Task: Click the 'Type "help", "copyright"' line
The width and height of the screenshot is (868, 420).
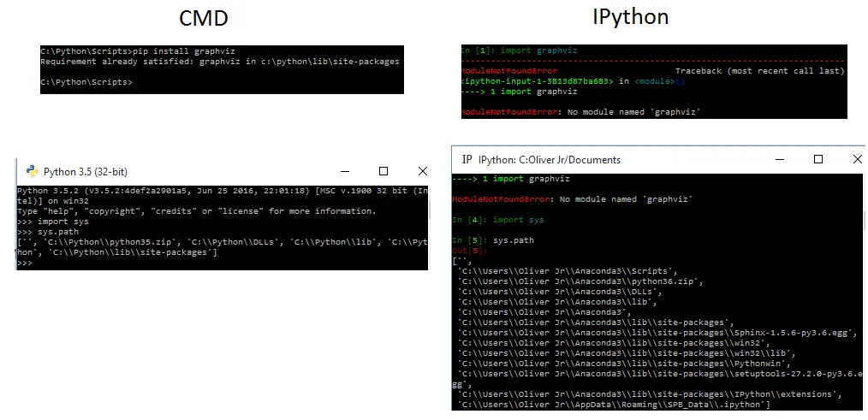Action: pyautogui.click(x=197, y=211)
